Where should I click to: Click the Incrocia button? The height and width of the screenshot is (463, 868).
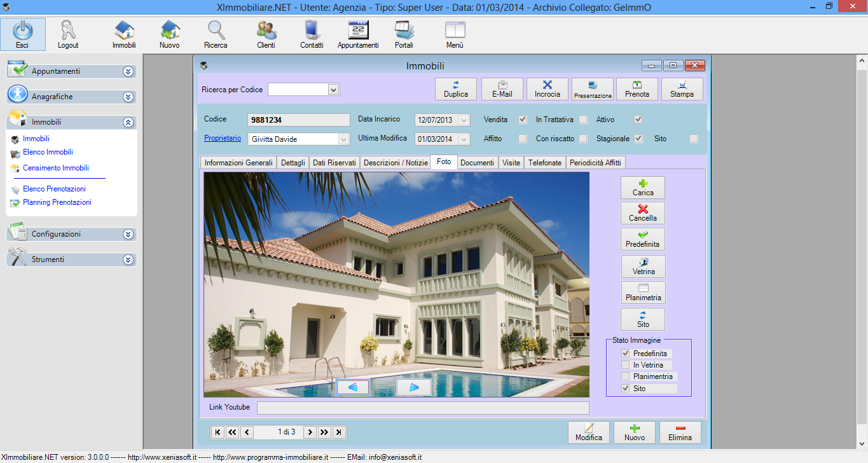[x=548, y=89]
